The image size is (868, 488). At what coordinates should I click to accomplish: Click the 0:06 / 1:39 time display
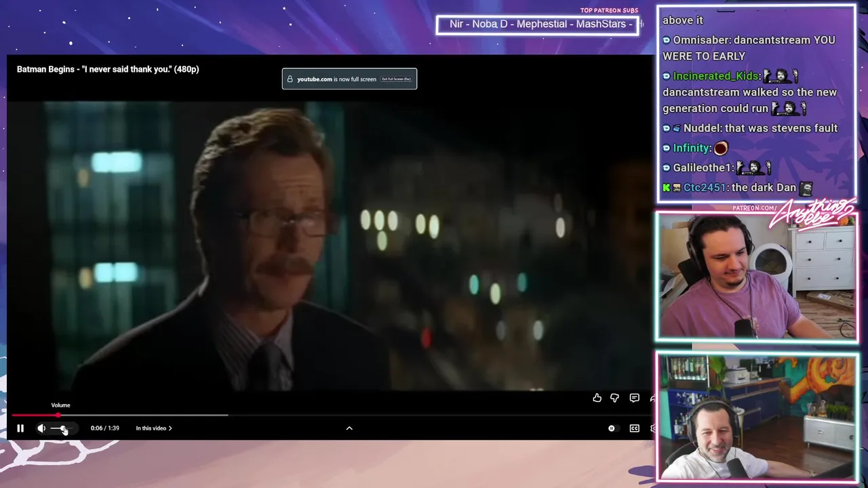[105, 428]
